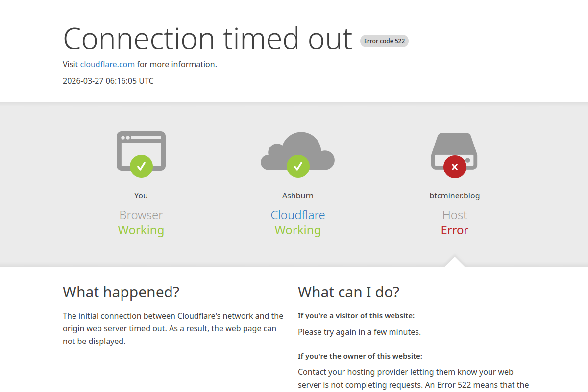588x392 pixels.
Task: Click the blue Cloudflare status link
Action: (298, 215)
